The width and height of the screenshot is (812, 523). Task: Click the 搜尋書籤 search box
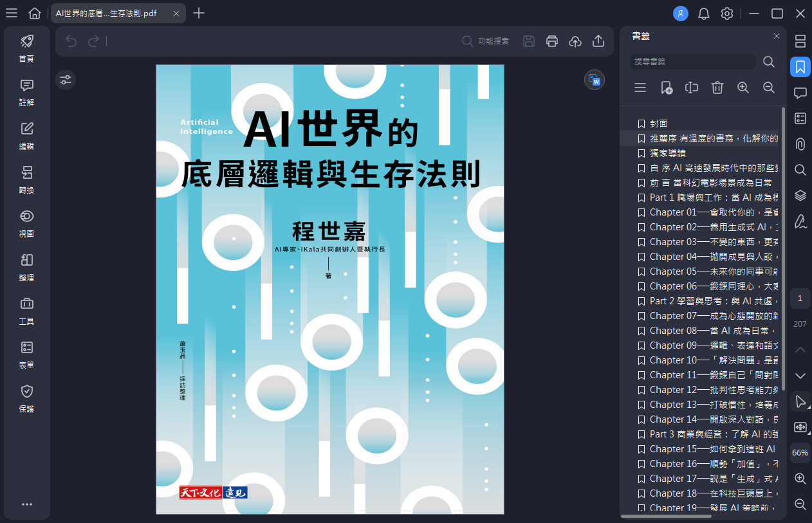693,62
